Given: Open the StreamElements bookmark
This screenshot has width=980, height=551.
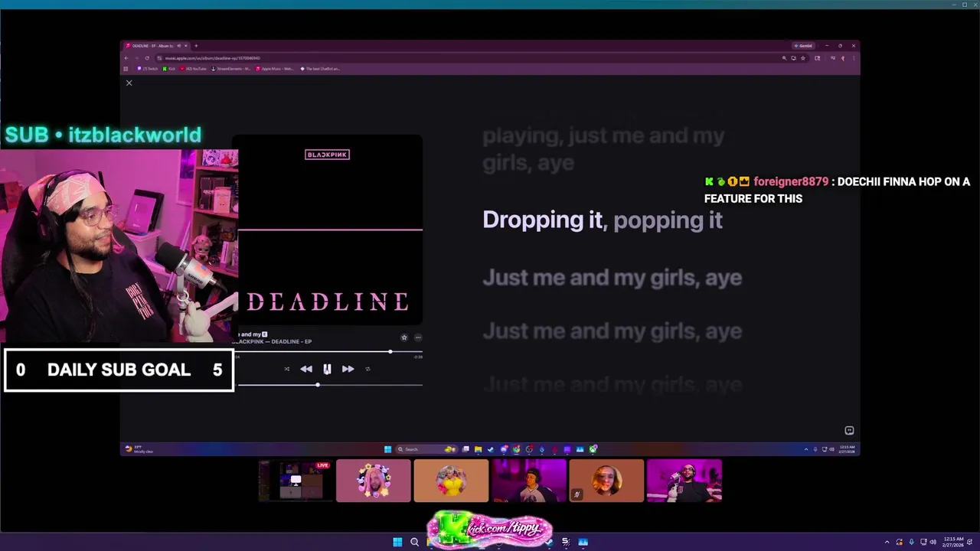Looking at the screenshot, I should point(231,69).
